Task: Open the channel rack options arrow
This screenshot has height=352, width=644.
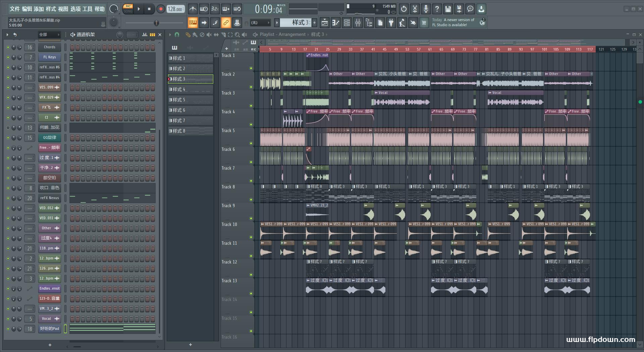Action: click(x=7, y=35)
